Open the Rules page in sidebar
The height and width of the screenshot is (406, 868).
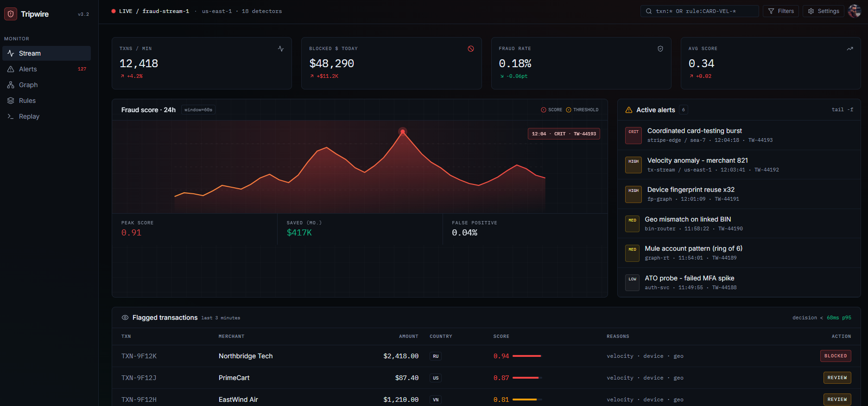[x=46, y=101]
